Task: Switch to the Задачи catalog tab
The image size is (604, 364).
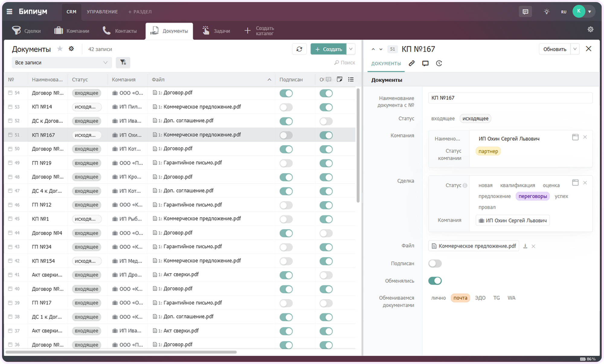Action: (x=216, y=31)
